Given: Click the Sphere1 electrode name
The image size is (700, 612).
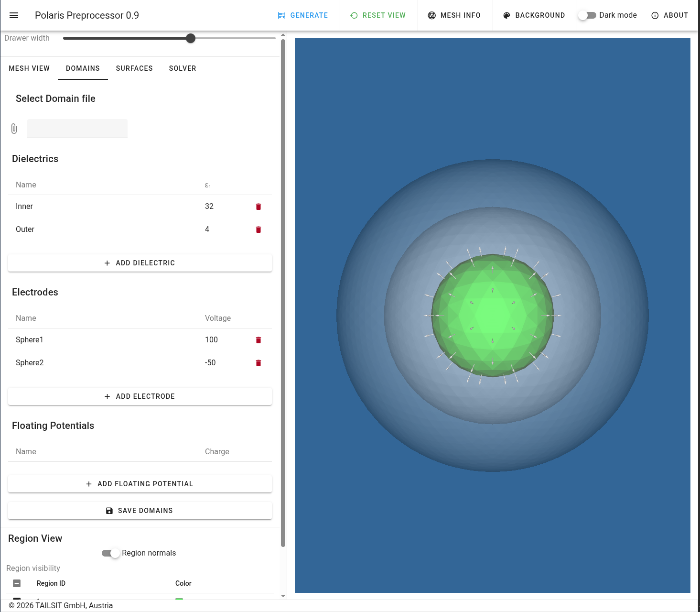Looking at the screenshot, I should [x=30, y=340].
